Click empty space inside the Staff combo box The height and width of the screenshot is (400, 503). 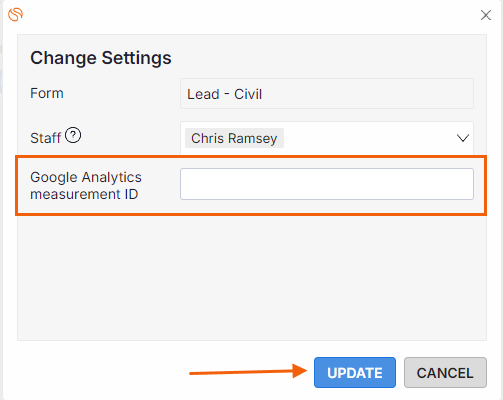coord(367,138)
